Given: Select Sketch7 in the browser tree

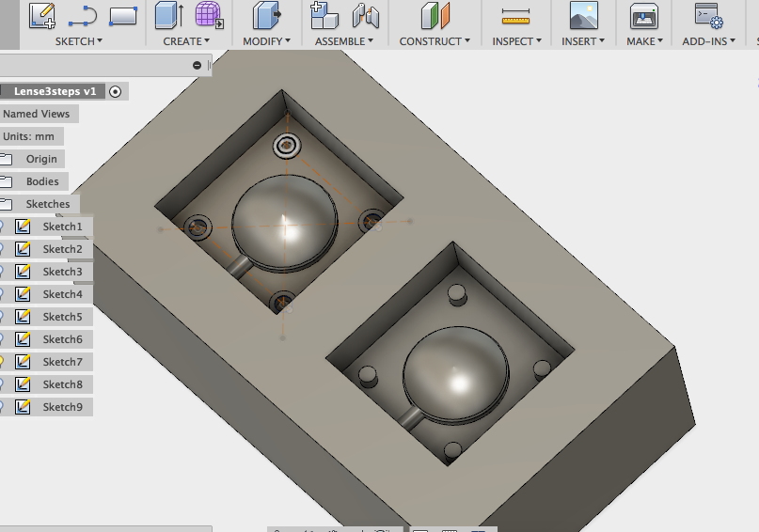Looking at the screenshot, I should pos(62,362).
